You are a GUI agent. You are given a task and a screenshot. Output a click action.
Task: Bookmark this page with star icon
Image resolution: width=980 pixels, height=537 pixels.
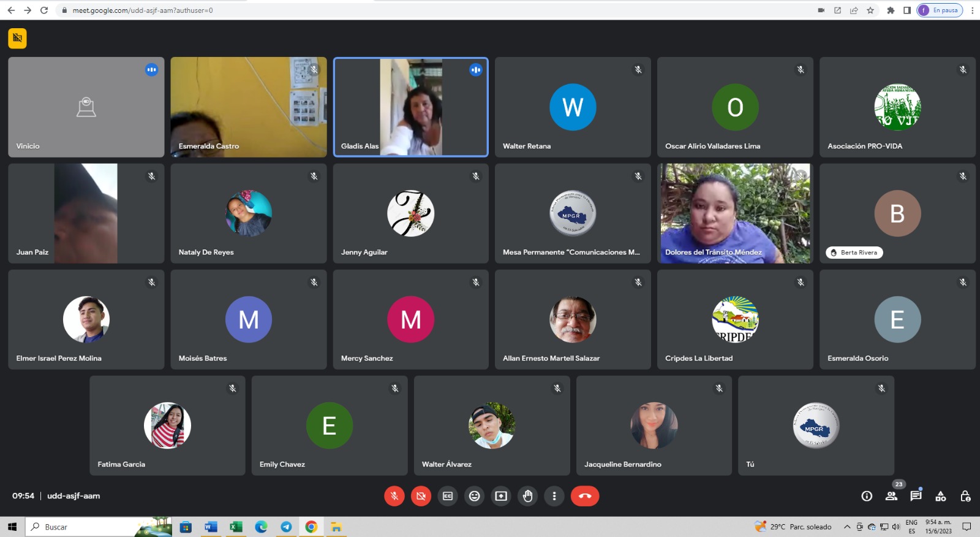[870, 10]
